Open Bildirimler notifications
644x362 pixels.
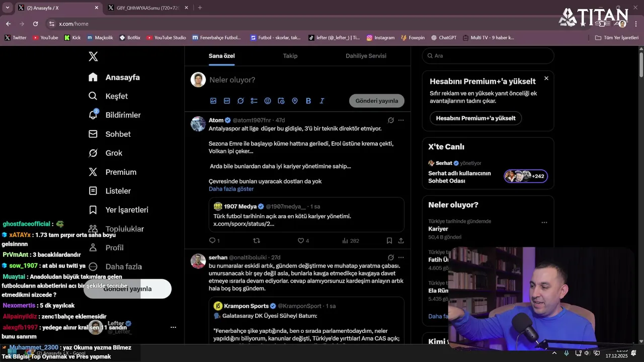(115, 115)
